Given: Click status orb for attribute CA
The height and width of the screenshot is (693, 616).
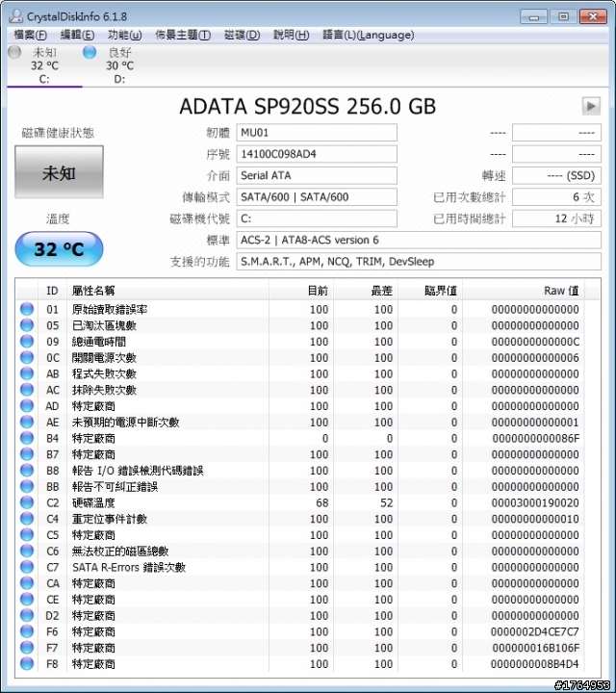Looking at the screenshot, I should pyautogui.click(x=27, y=583).
